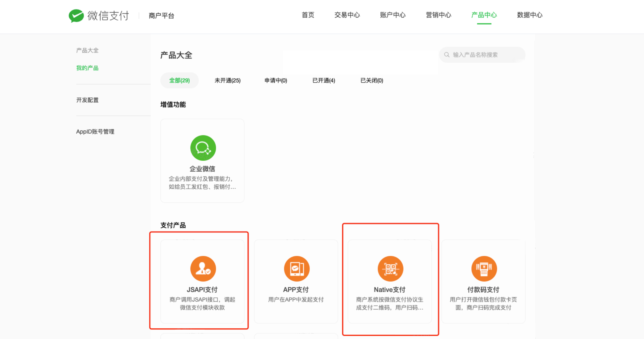The height and width of the screenshot is (339, 644).
Task: Click the 付款码支付 POS terminal icon
Action: pos(484,269)
